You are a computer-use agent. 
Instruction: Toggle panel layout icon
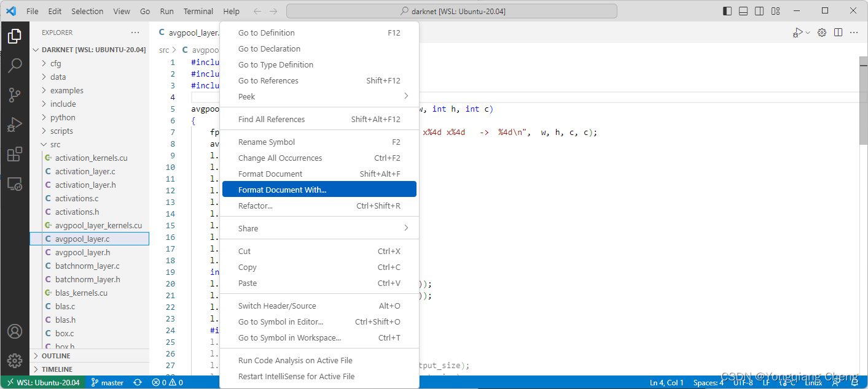(743, 11)
